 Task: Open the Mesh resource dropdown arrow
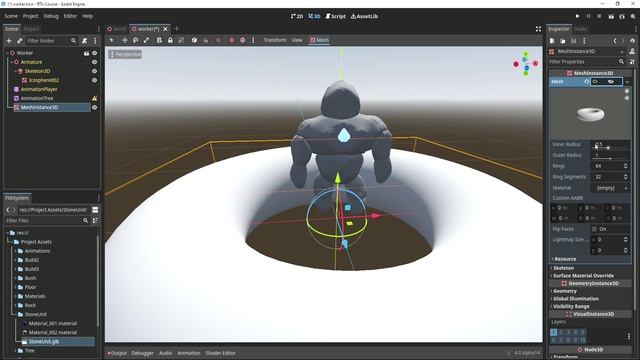click(x=627, y=82)
